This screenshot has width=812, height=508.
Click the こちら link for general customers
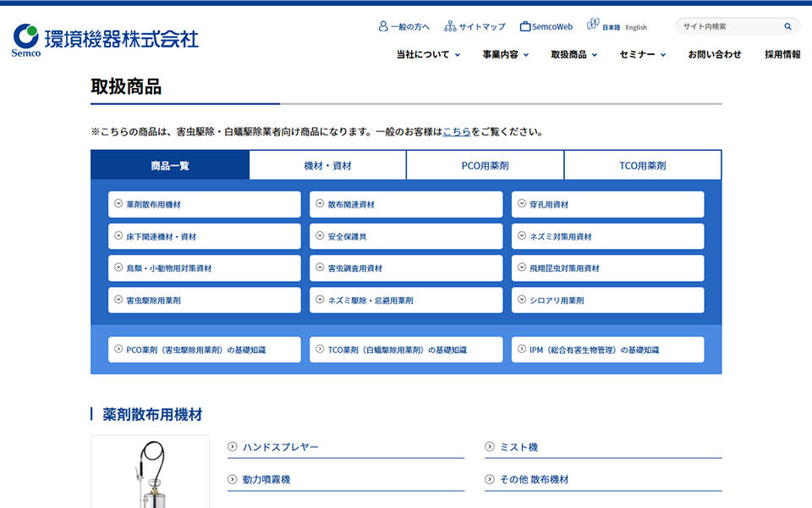457,131
